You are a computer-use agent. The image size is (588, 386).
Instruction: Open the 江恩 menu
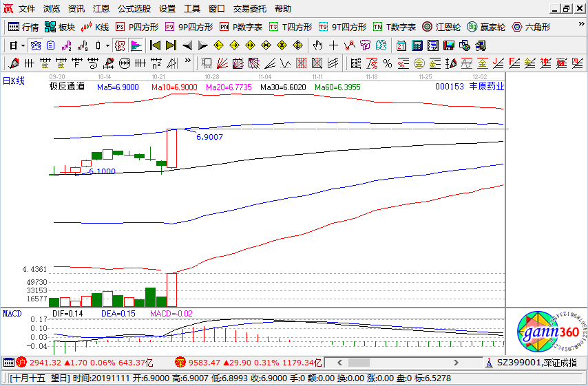101,8
